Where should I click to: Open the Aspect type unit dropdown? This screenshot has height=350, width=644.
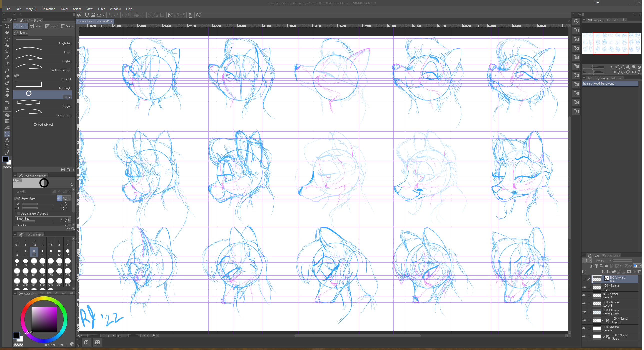click(x=69, y=198)
